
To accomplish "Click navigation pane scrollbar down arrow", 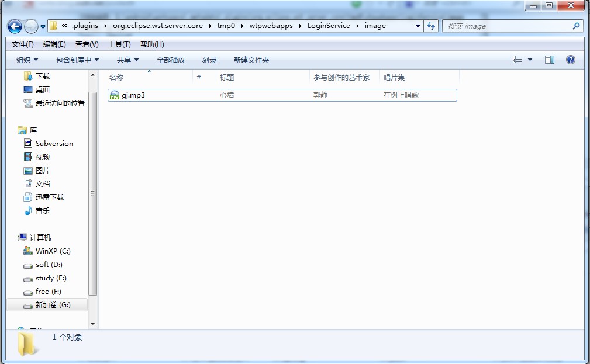I will (x=93, y=324).
